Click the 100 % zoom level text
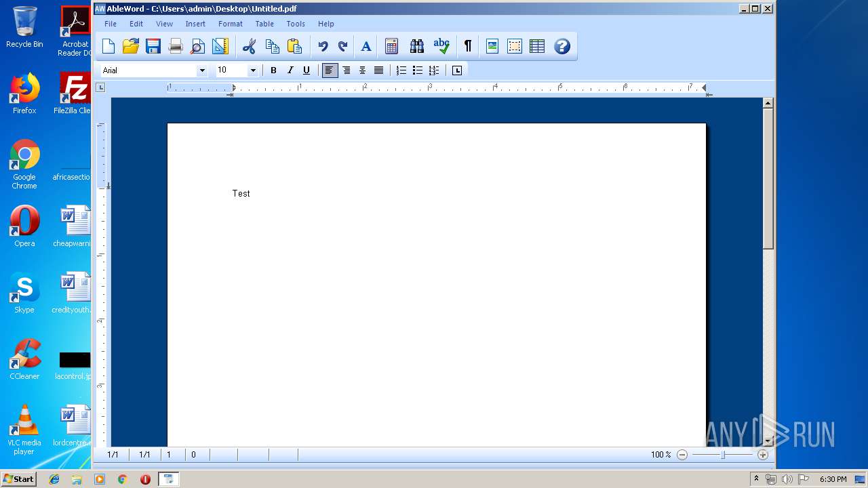868x488 pixels. click(x=660, y=455)
